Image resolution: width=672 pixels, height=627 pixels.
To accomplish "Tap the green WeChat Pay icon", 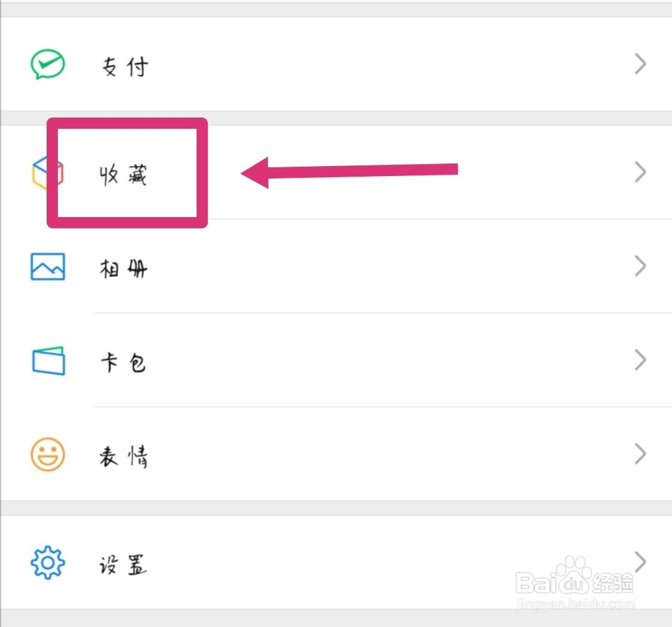I will pyautogui.click(x=48, y=65).
